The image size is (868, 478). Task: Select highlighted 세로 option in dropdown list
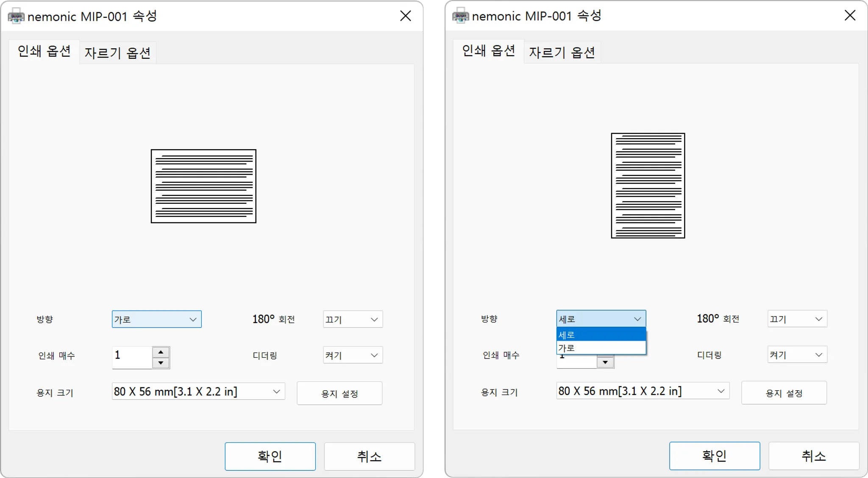[601, 335]
